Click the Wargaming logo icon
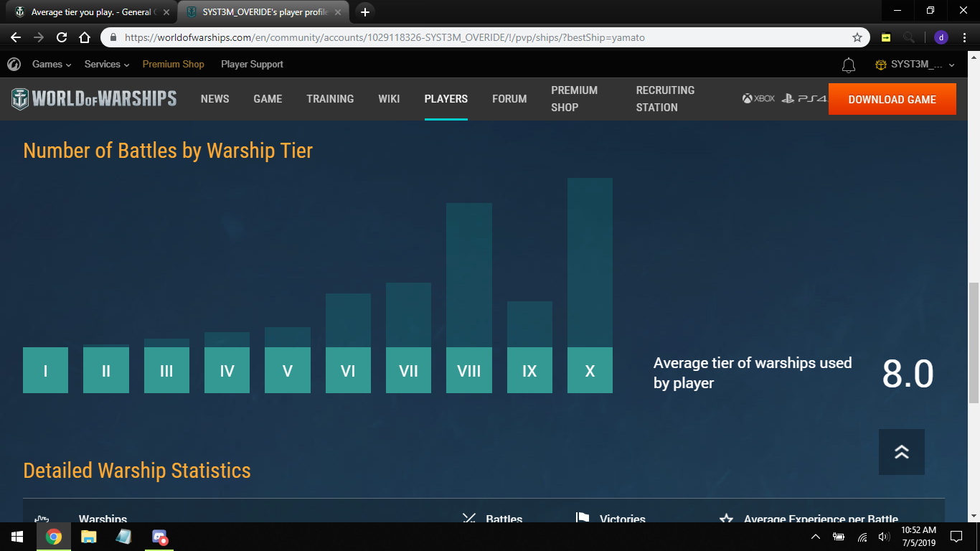This screenshot has height=551, width=980. tap(14, 65)
